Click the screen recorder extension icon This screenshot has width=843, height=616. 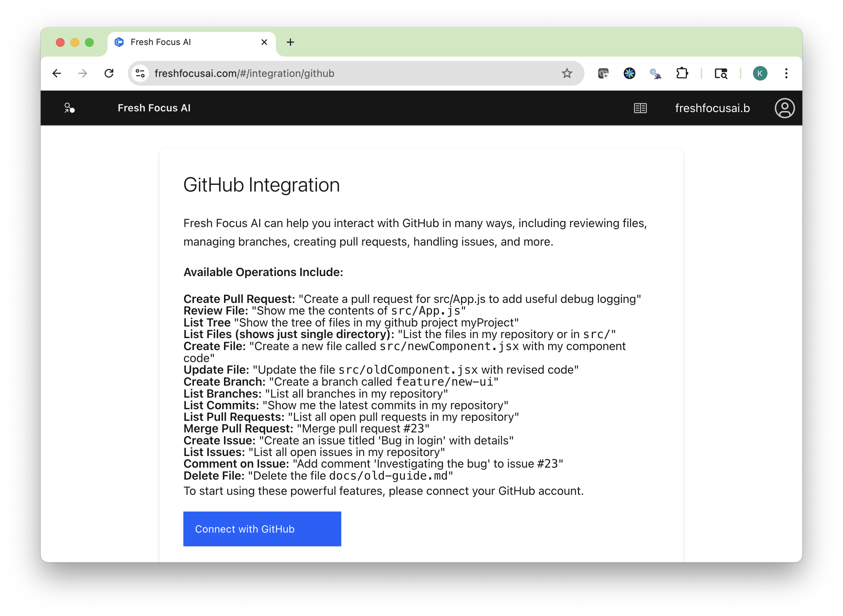coord(603,73)
